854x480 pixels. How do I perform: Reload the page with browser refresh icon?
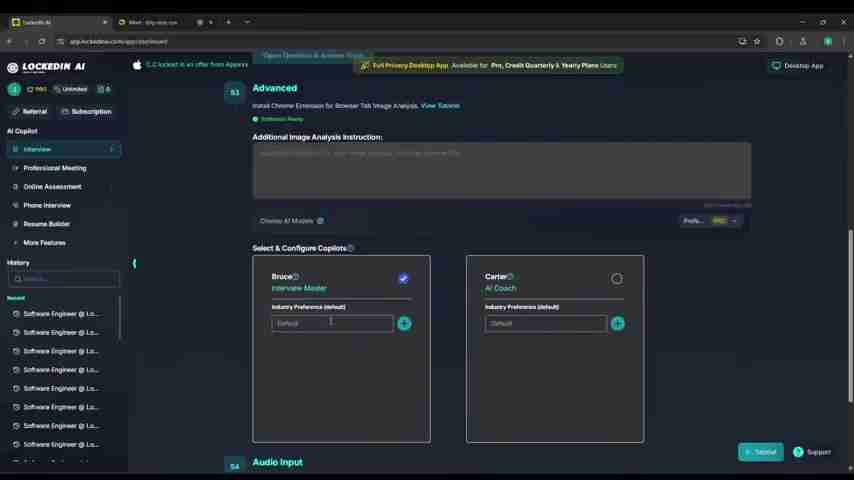coord(41,41)
